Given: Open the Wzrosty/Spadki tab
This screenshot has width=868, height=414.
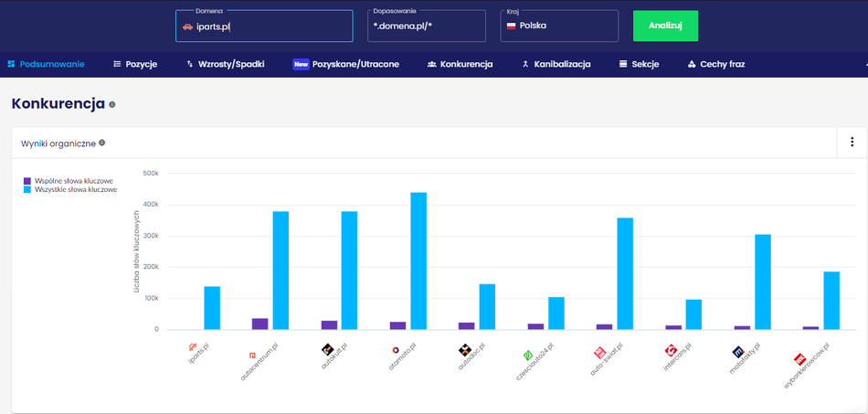Looking at the screenshot, I should pos(225,65).
